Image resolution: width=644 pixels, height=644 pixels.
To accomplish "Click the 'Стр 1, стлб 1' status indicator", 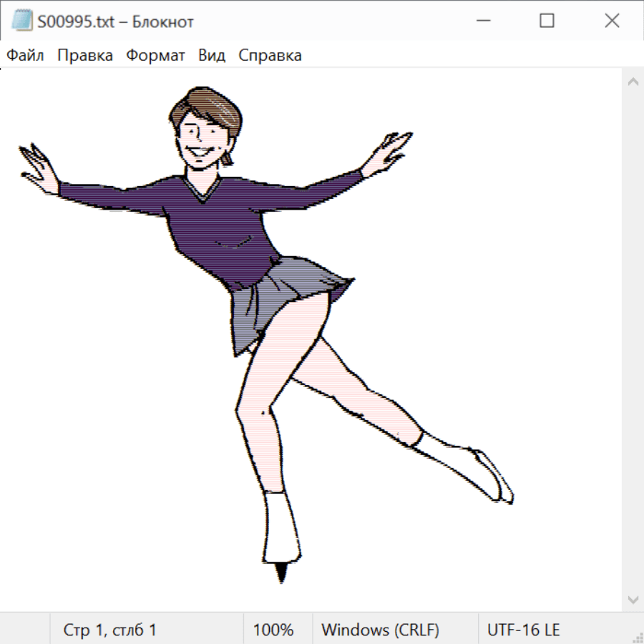I will (109, 630).
